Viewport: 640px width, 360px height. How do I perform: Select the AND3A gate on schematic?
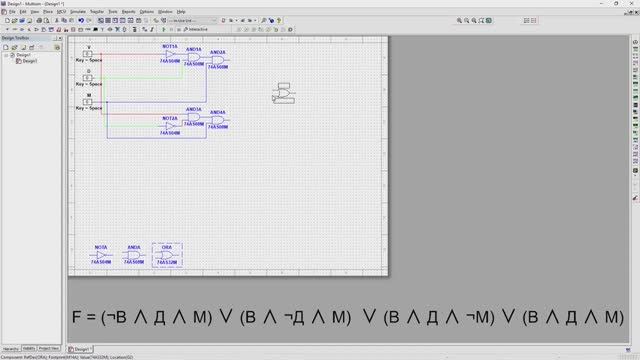[x=193, y=117]
